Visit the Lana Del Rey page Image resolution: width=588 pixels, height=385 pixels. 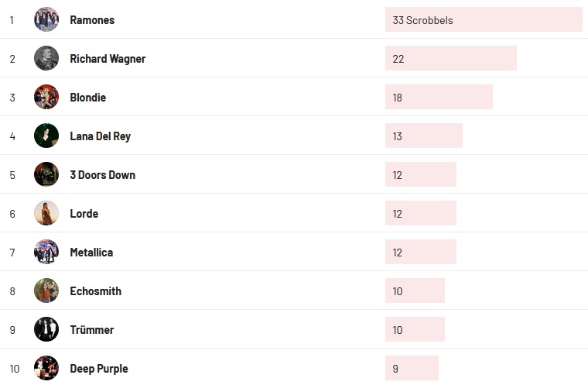pyautogui.click(x=100, y=136)
